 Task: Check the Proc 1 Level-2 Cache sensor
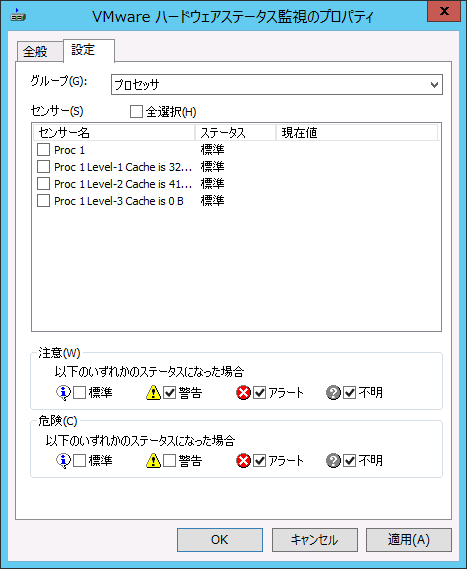coord(44,184)
